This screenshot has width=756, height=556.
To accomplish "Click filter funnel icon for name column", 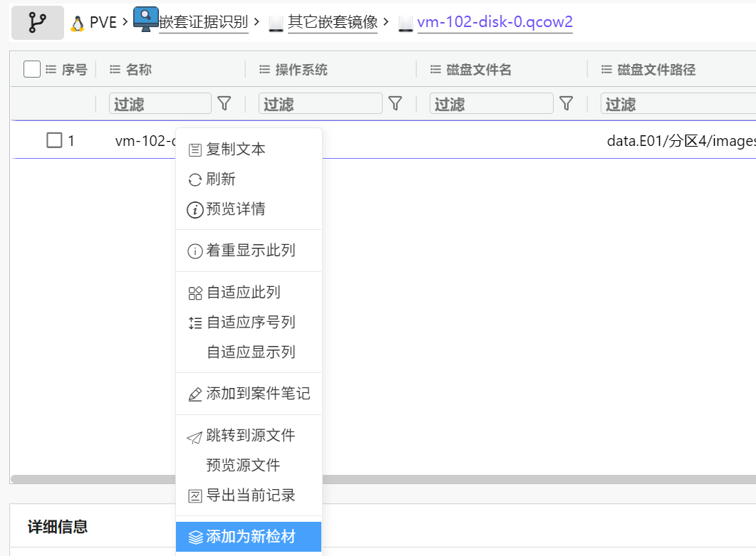I will point(224,104).
